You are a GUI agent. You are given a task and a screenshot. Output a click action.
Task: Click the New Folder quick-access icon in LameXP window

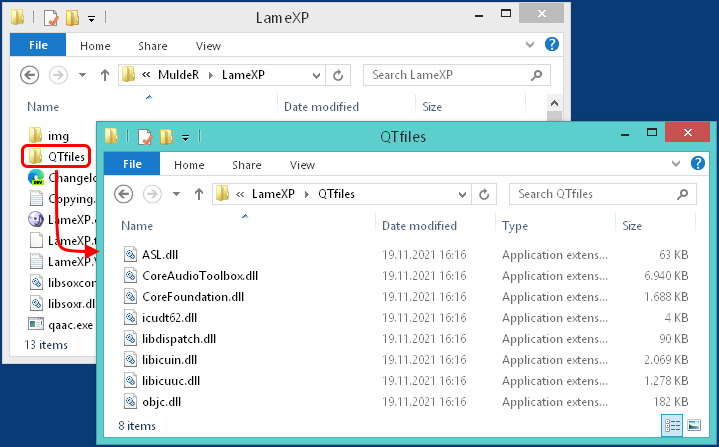click(x=72, y=18)
